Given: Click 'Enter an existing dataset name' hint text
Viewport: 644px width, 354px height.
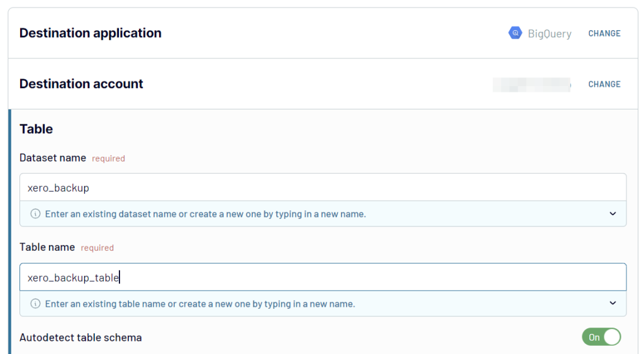Looking at the screenshot, I should pyautogui.click(x=206, y=214).
